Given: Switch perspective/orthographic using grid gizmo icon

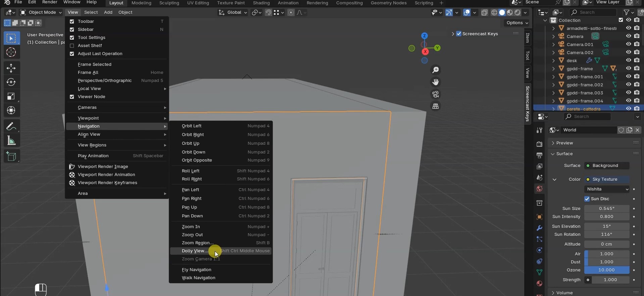Looking at the screenshot, I should tap(436, 106).
